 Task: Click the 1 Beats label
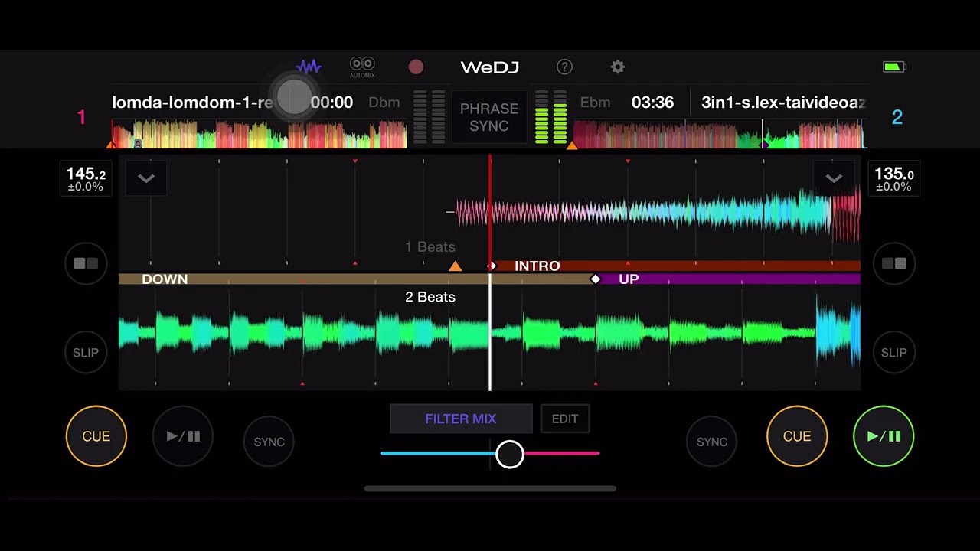[x=430, y=247]
